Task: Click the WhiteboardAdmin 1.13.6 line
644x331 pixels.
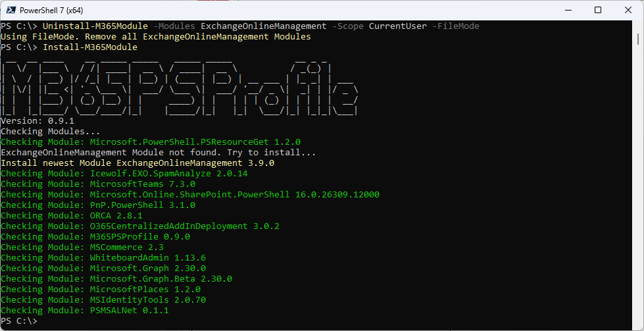Action: coord(103,258)
